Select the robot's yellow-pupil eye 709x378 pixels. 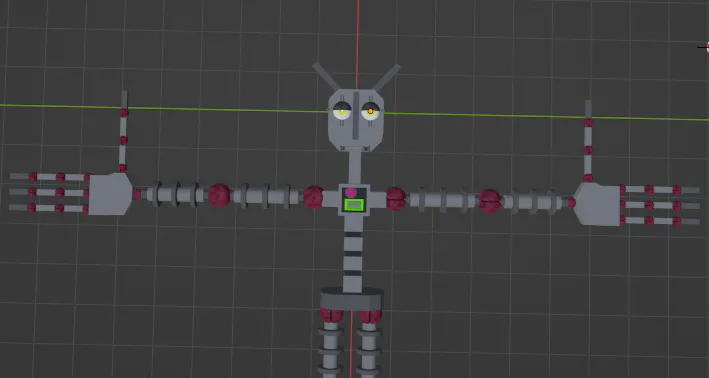pos(341,111)
